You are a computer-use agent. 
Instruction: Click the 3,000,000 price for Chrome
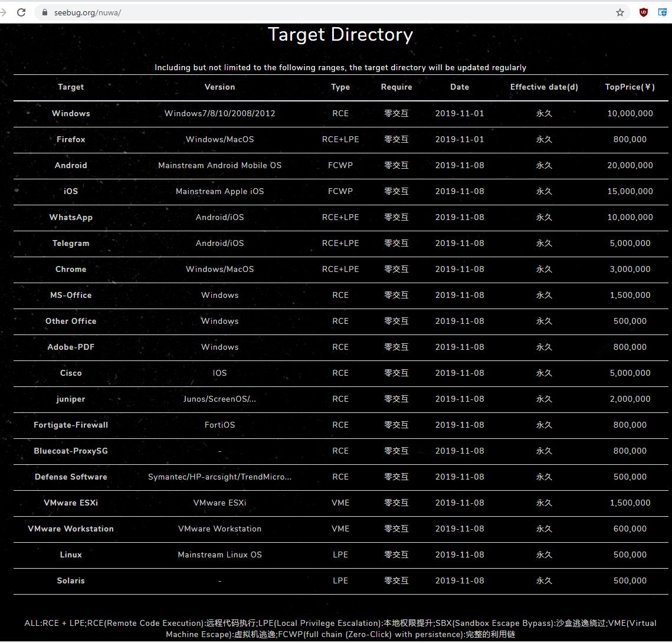click(x=630, y=269)
